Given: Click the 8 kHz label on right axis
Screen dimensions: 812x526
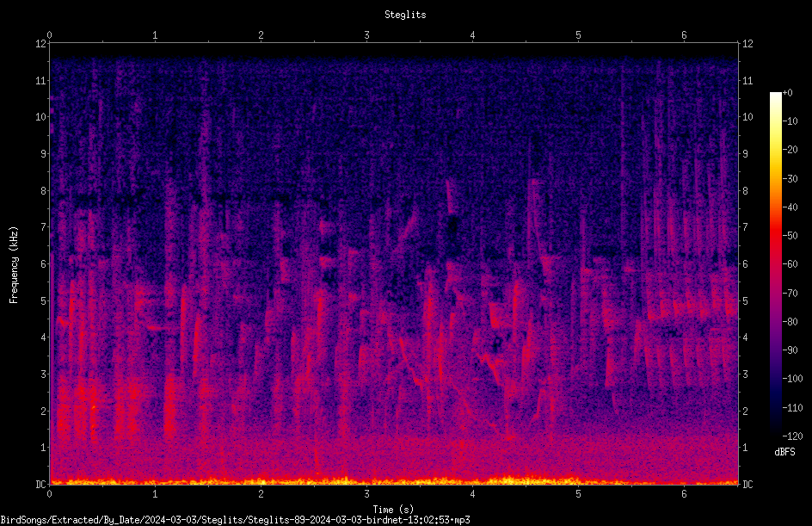Looking at the screenshot, I should click(x=745, y=191).
